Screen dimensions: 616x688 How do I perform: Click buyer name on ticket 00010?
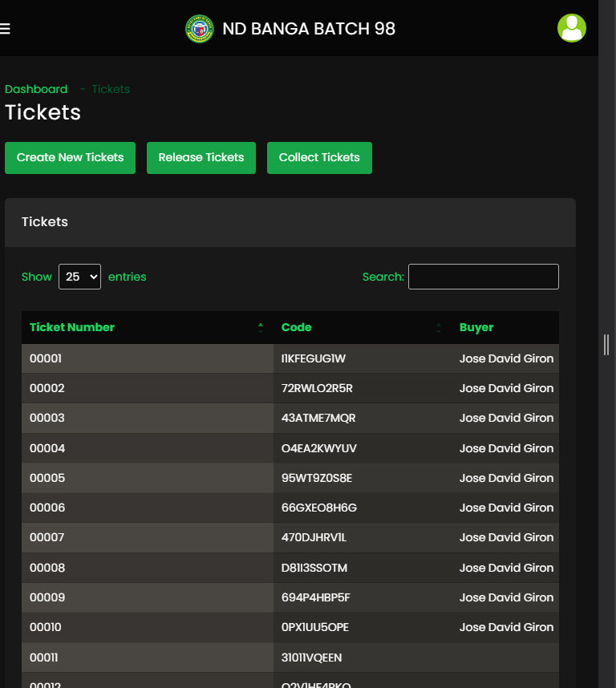point(506,627)
